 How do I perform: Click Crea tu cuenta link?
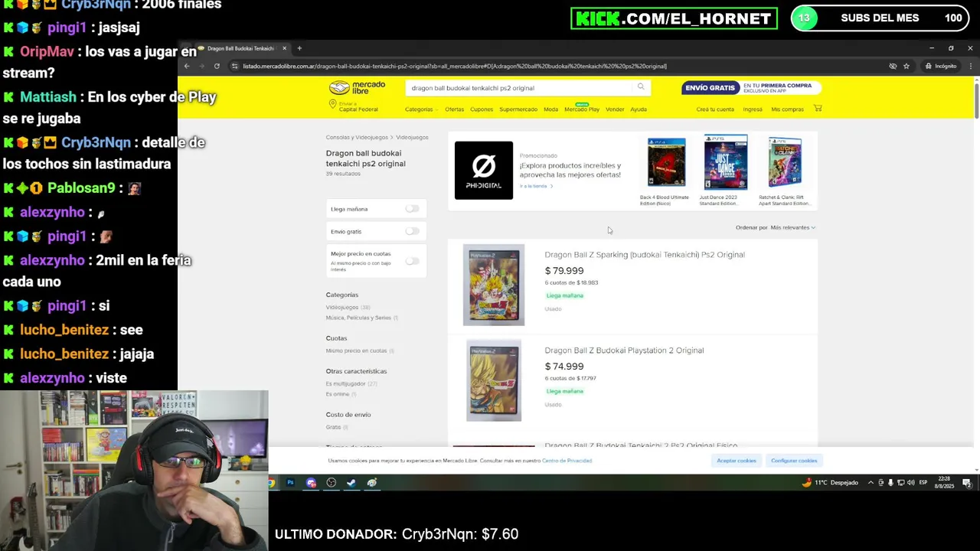pyautogui.click(x=715, y=109)
